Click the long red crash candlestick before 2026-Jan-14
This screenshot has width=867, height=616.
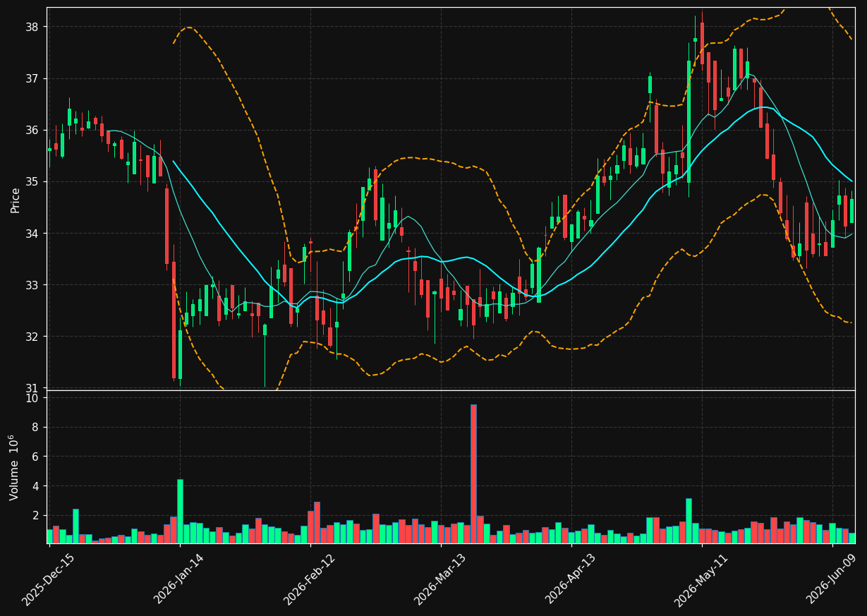click(x=174, y=320)
